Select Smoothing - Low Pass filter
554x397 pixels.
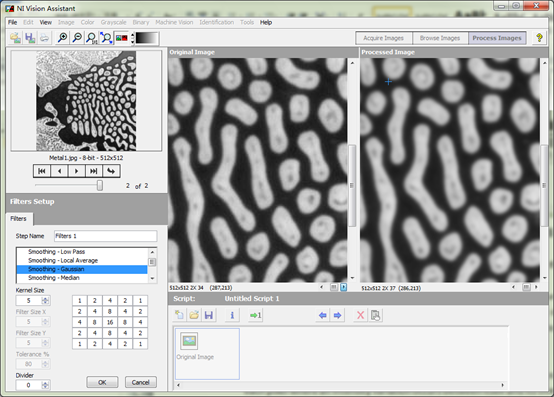(82, 252)
